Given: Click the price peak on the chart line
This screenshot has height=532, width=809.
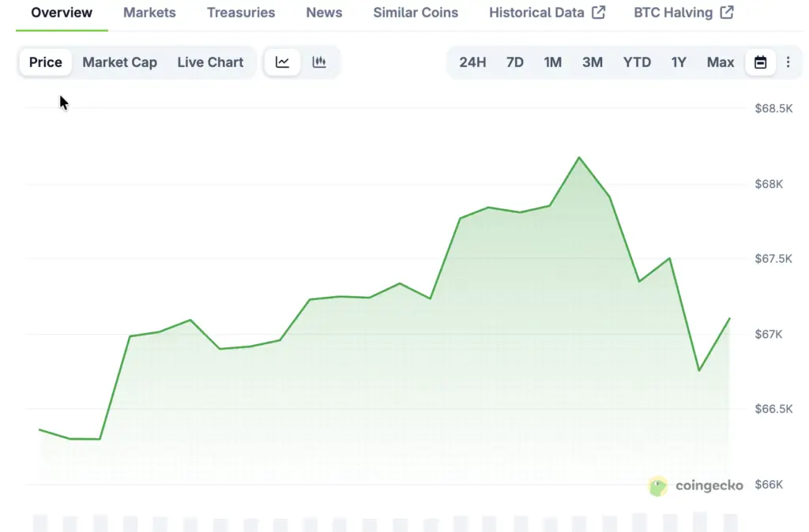Looking at the screenshot, I should 579,157.
